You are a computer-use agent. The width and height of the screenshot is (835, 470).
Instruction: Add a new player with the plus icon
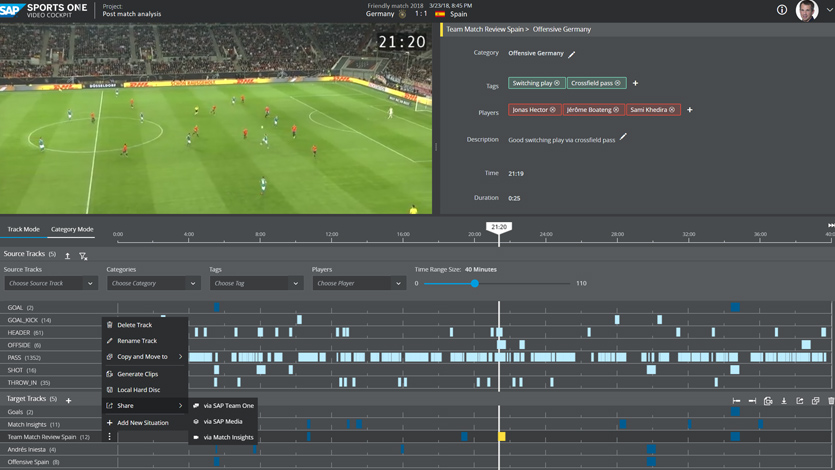click(x=690, y=110)
